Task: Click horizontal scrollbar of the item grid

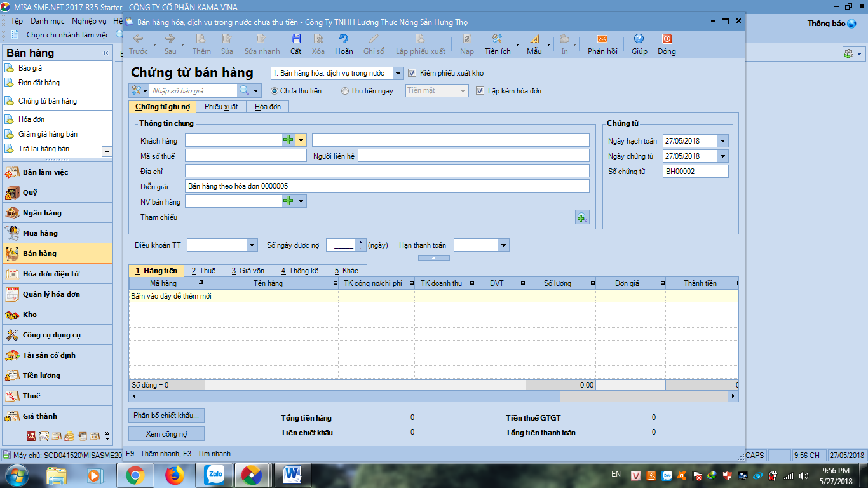Action: point(433,396)
